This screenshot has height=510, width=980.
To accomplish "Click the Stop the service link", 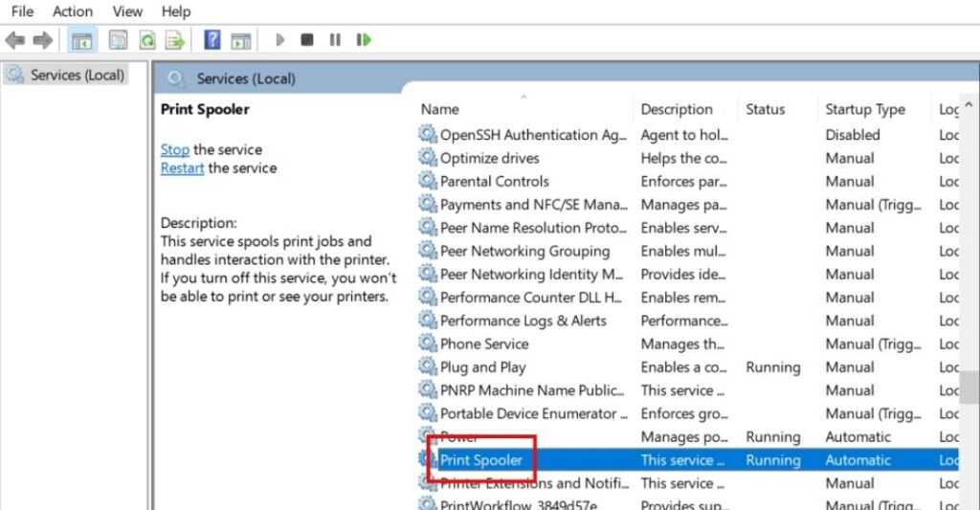I will click(x=175, y=149).
